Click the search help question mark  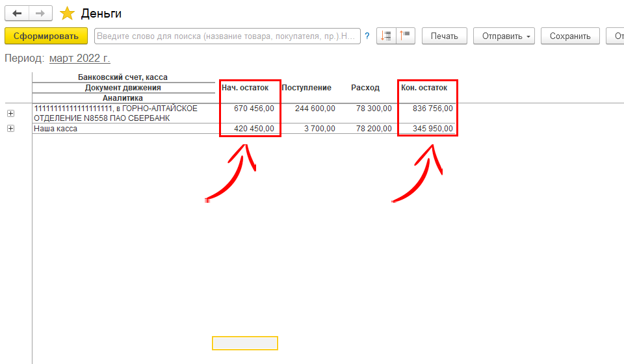click(x=367, y=36)
